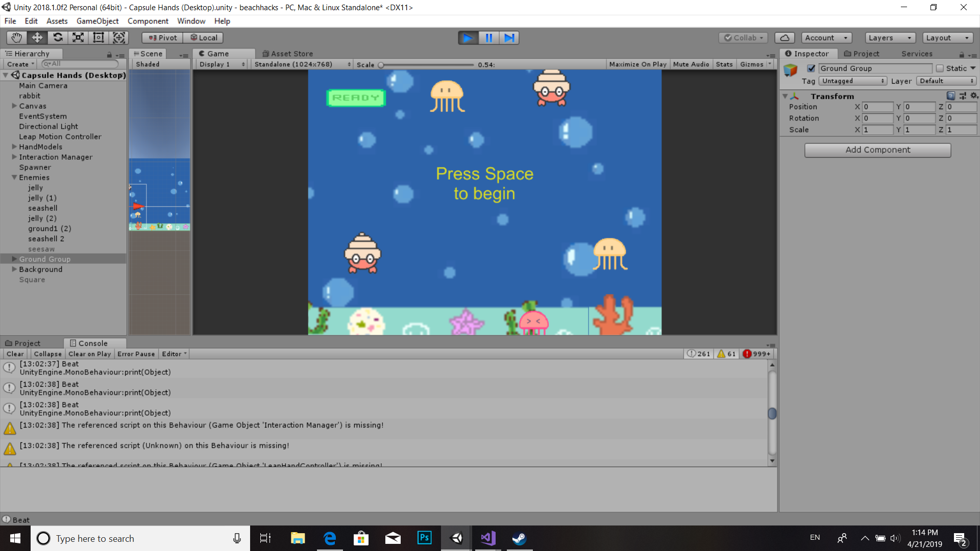The width and height of the screenshot is (980, 551).
Task: Select the Rotate tool
Action: point(58,38)
